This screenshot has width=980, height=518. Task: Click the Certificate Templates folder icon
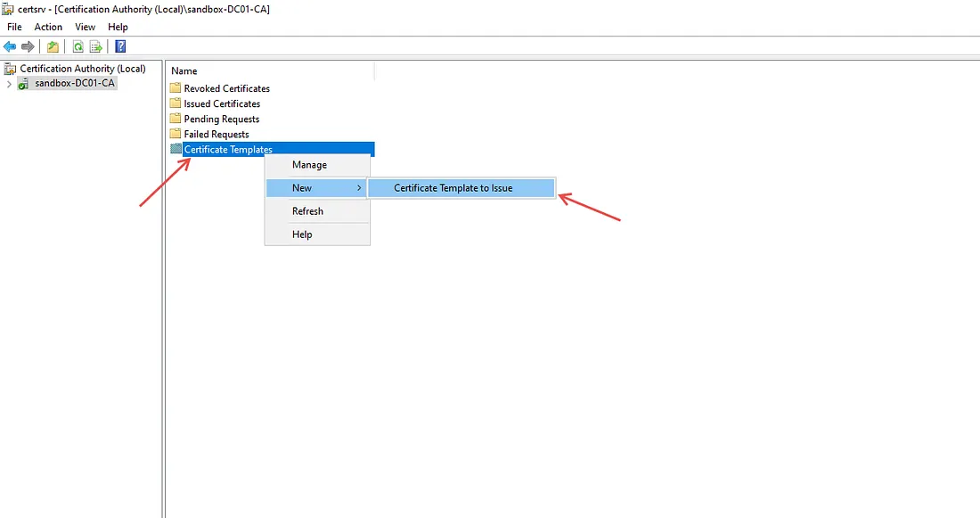coord(176,149)
